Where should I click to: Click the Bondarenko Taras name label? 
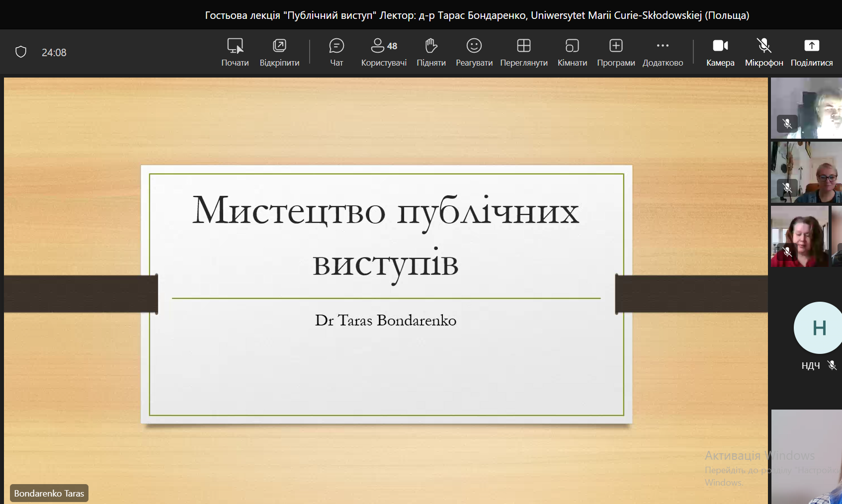tap(49, 493)
